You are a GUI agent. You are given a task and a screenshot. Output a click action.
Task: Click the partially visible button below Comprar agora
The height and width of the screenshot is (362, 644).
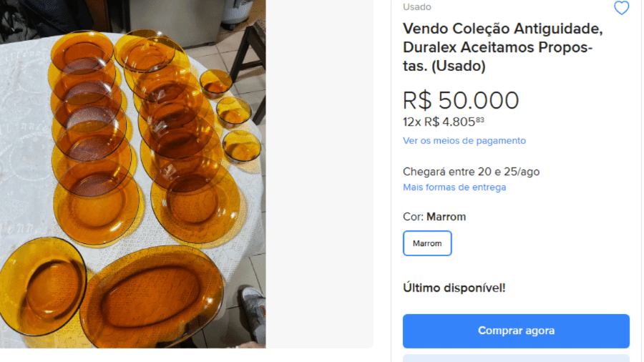(x=516, y=358)
